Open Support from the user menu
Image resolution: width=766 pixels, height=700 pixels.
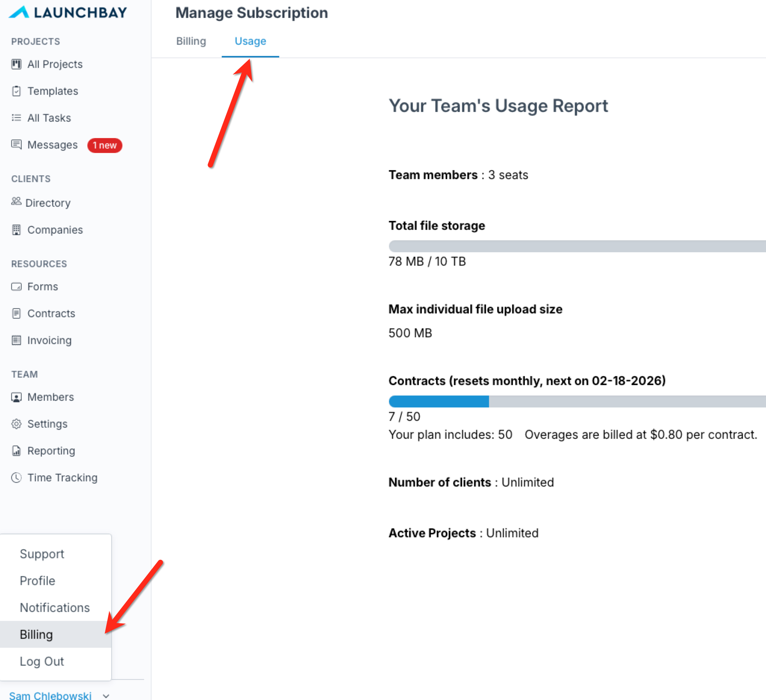(42, 554)
